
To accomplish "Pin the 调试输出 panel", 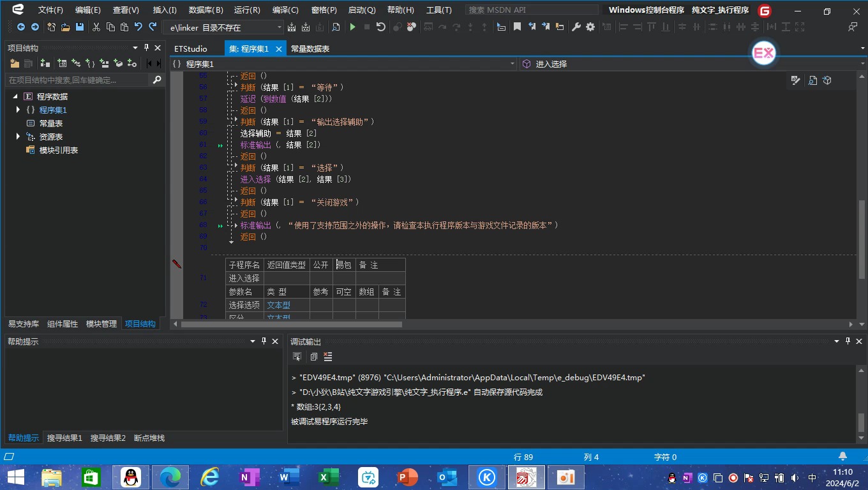I will tap(848, 341).
